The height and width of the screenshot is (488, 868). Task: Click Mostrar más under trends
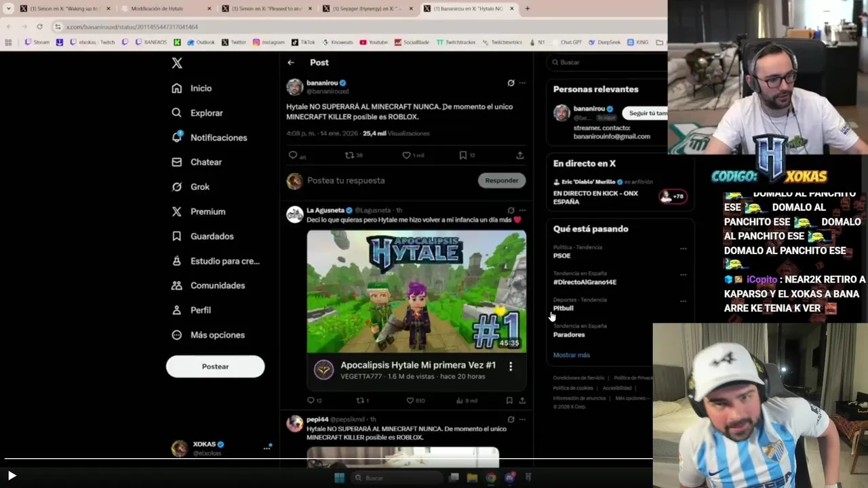(x=572, y=355)
